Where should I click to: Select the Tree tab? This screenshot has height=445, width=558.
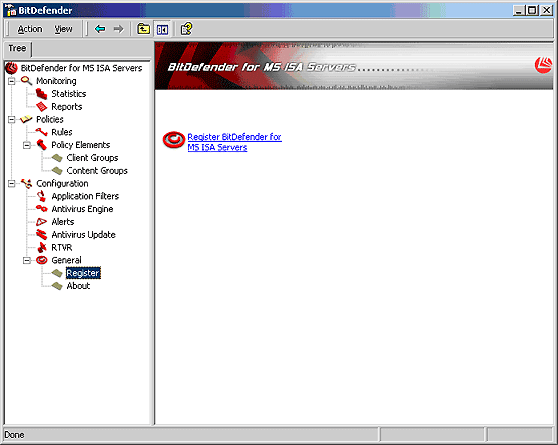tap(17, 48)
